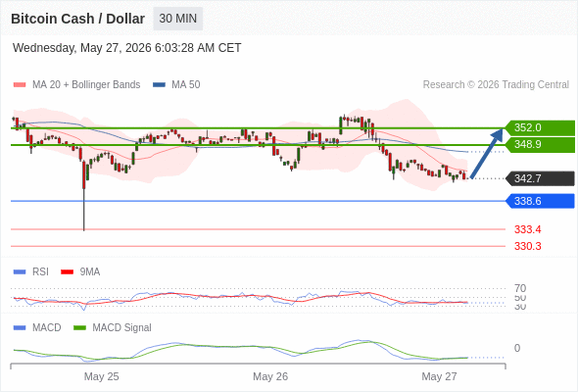Image resolution: width=578 pixels, height=392 pixels.
Task: Click the blue MA 50 legend swatch
Action: pos(159,85)
